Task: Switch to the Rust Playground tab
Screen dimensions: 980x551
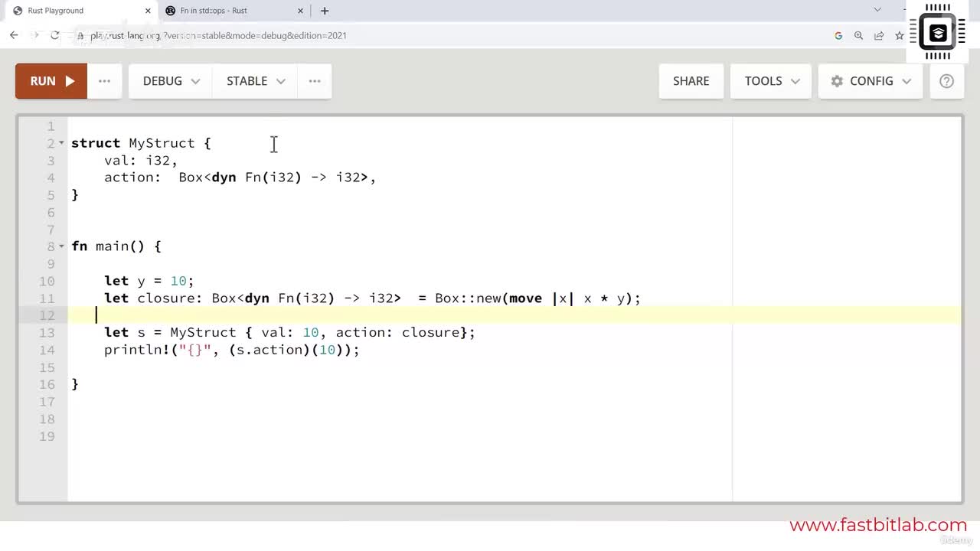Action: click(x=80, y=11)
